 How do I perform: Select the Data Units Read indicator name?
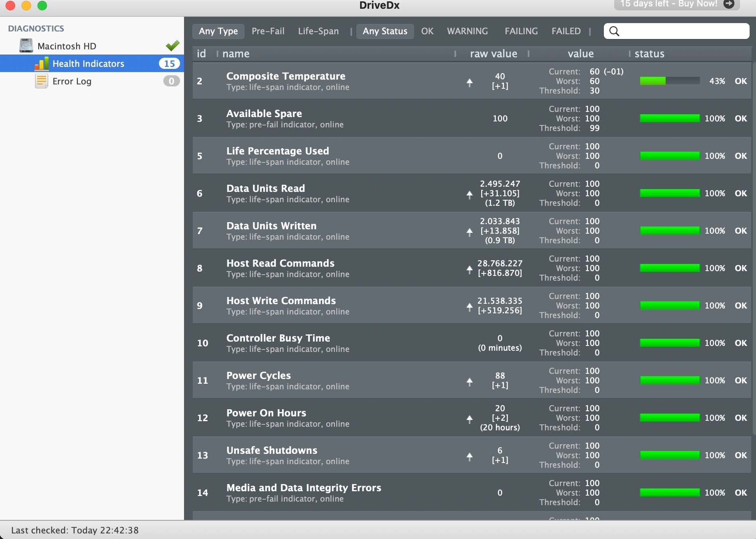coord(266,188)
